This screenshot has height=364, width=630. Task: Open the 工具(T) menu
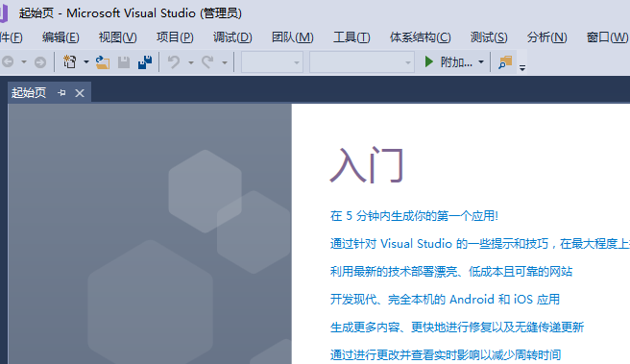351,37
